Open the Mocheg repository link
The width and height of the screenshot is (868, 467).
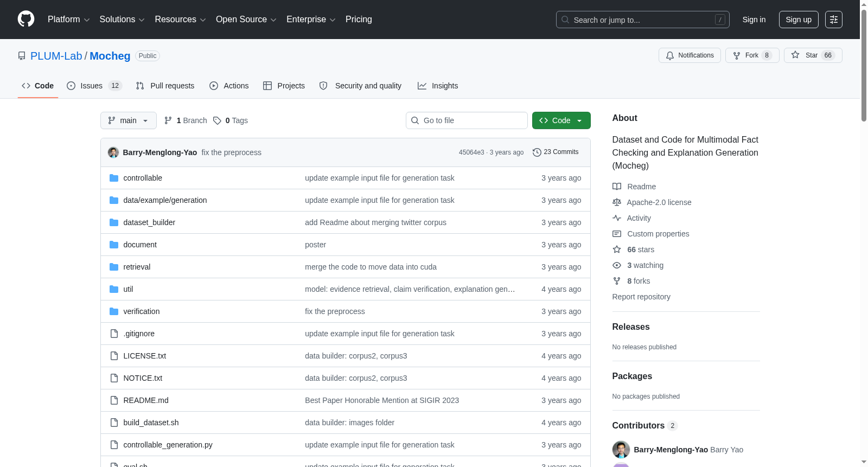(110, 56)
